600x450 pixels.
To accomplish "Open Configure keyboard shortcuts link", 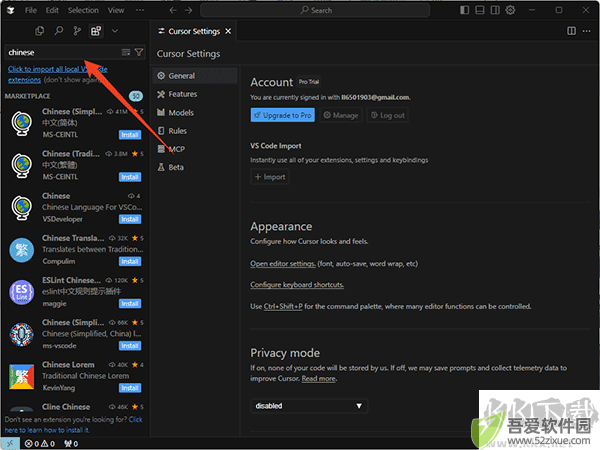I will click(x=297, y=285).
